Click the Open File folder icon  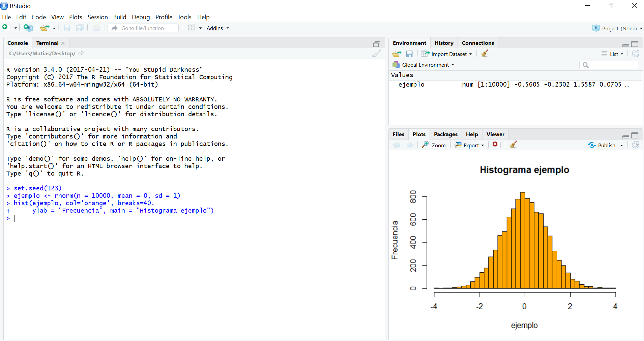point(44,28)
